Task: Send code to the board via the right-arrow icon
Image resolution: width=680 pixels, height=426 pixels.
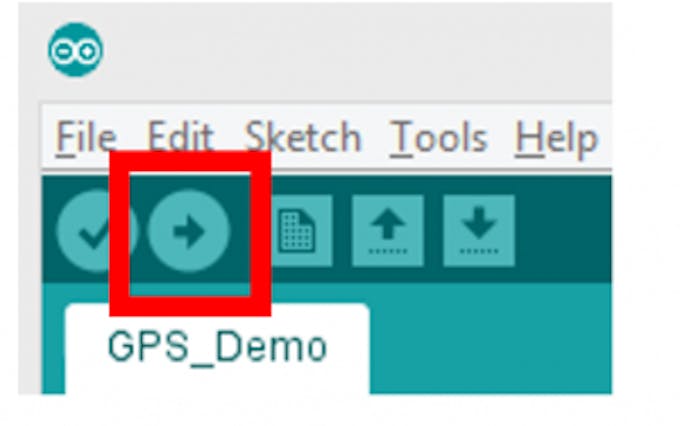Action: pyautogui.click(x=189, y=231)
